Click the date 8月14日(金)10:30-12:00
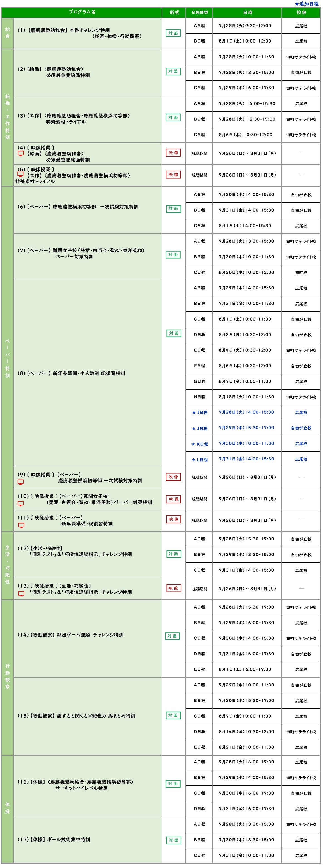This screenshot has width=325, height=868. coord(246,731)
